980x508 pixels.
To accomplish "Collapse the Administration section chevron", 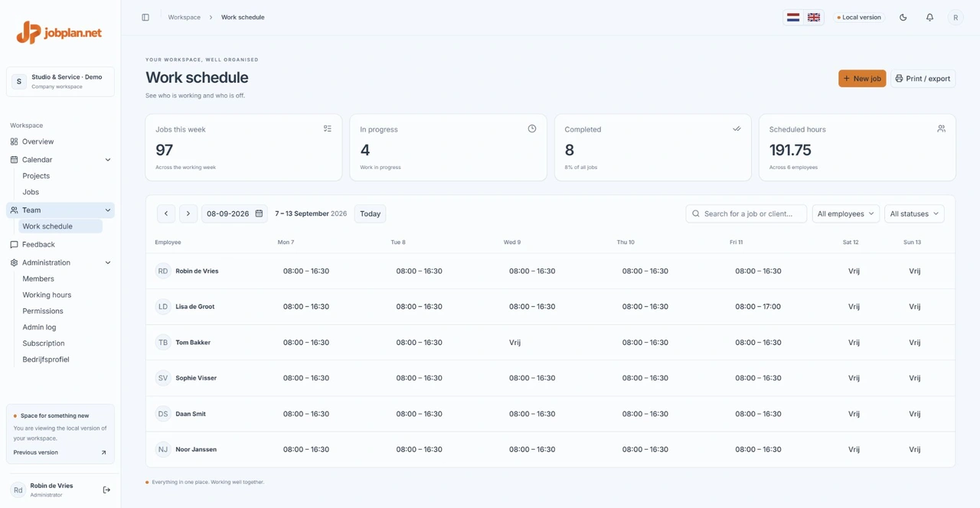I will [107, 262].
